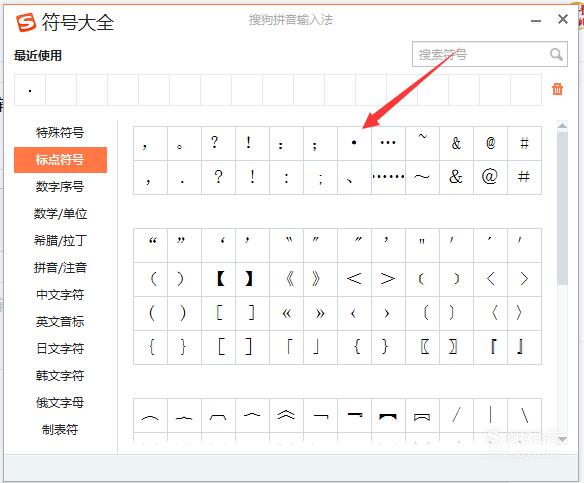
Task: Insert the left guillemet « symbol
Action: point(286,313)
